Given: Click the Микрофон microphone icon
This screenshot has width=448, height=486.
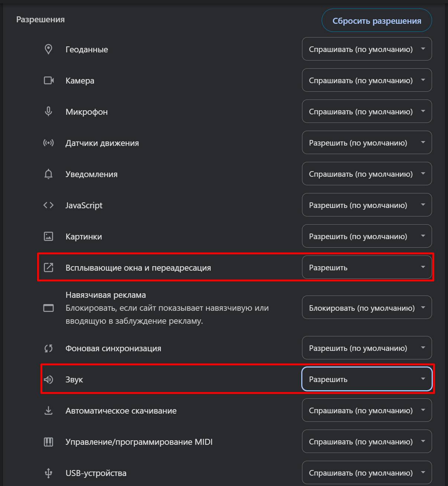Looking at the screenshot, I should tap(48, 112).
